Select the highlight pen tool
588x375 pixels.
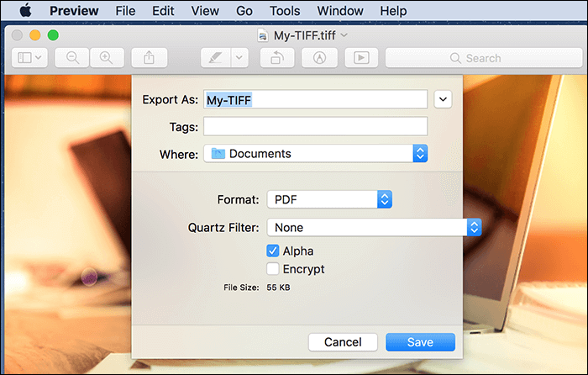click(216, 58)
